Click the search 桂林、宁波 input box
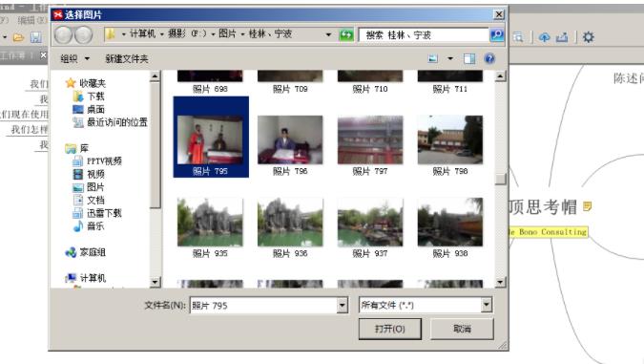The image size is (644, 364). point(424,35)
